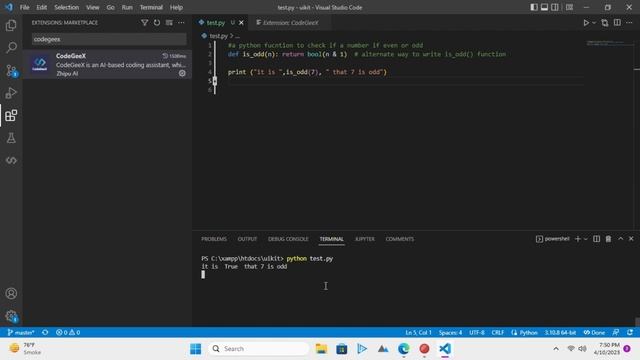Viewport: 640px width, 360px height.
Task: Open notifications bell in status bar
Action: [630, 332]
